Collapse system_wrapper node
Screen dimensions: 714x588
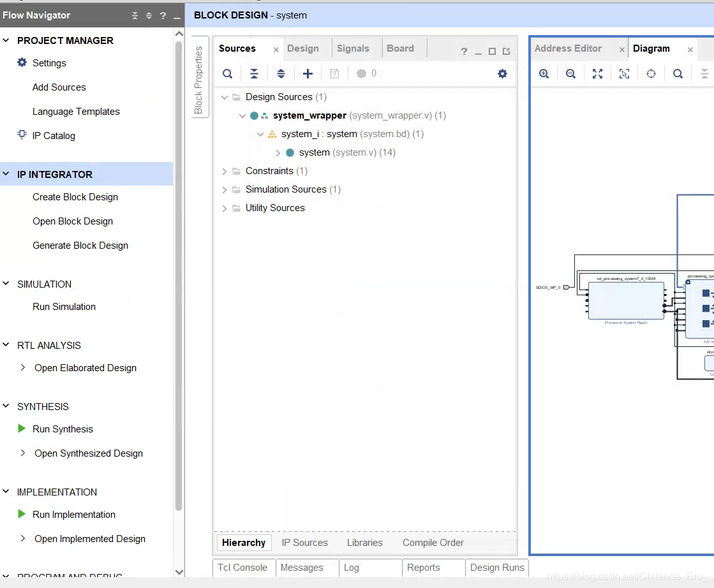[242, 115]
